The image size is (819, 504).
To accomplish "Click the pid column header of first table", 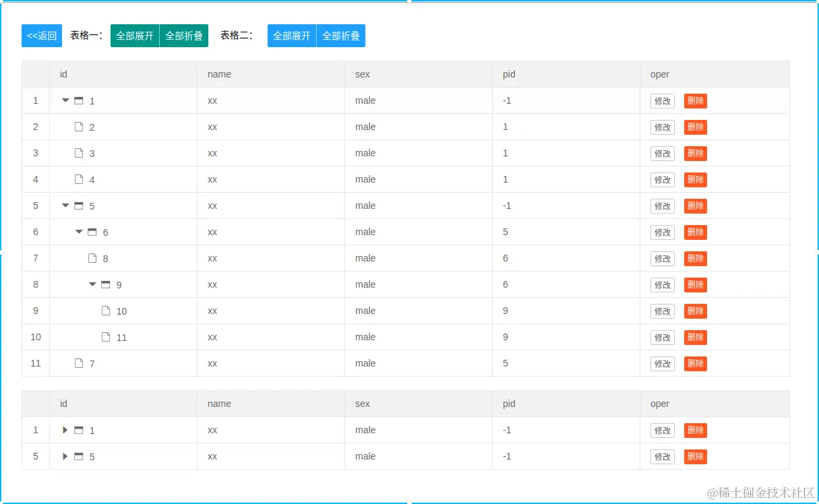I will click(566, 74).
